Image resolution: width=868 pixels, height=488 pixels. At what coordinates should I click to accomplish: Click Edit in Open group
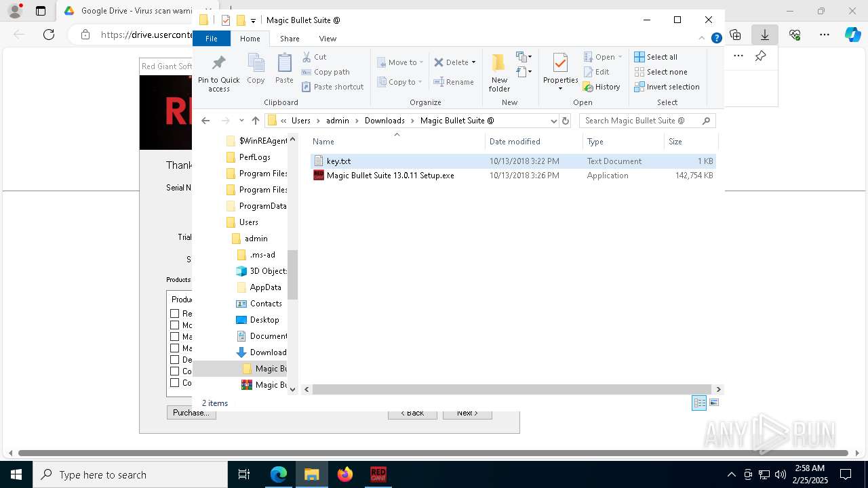[x=596, y=72]
